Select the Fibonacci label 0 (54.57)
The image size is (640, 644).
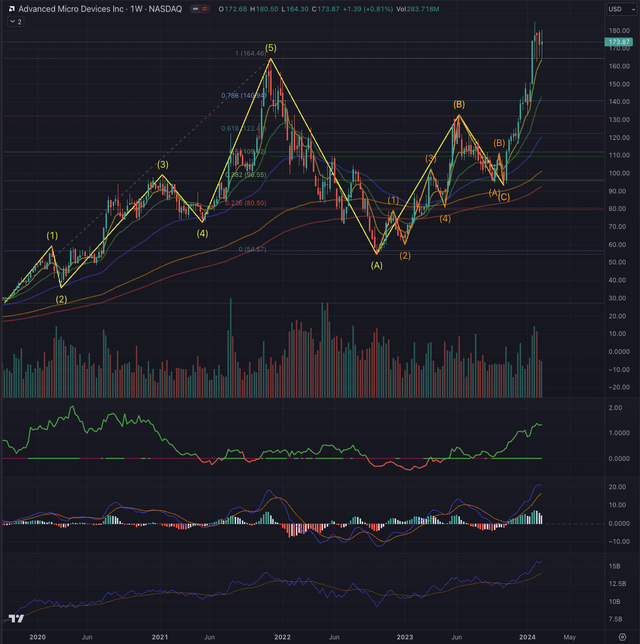pyautogui.click(x=252, y=249)
